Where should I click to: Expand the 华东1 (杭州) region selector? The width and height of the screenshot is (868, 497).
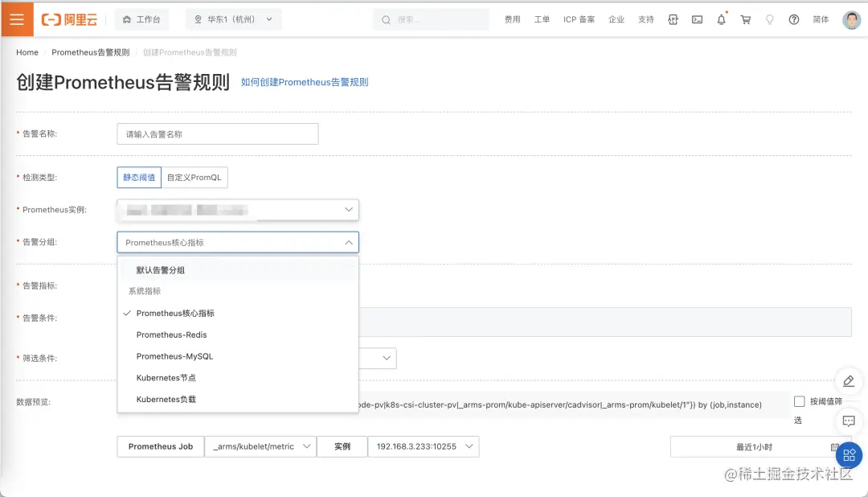click(233, 19)
